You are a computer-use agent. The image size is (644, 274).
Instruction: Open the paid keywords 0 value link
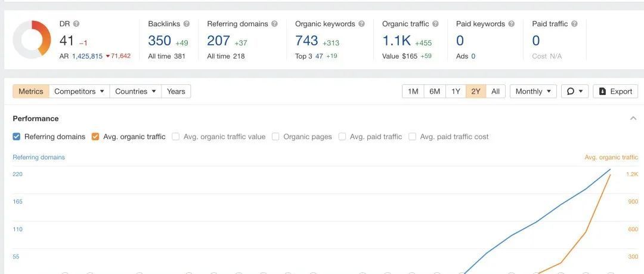460,41
